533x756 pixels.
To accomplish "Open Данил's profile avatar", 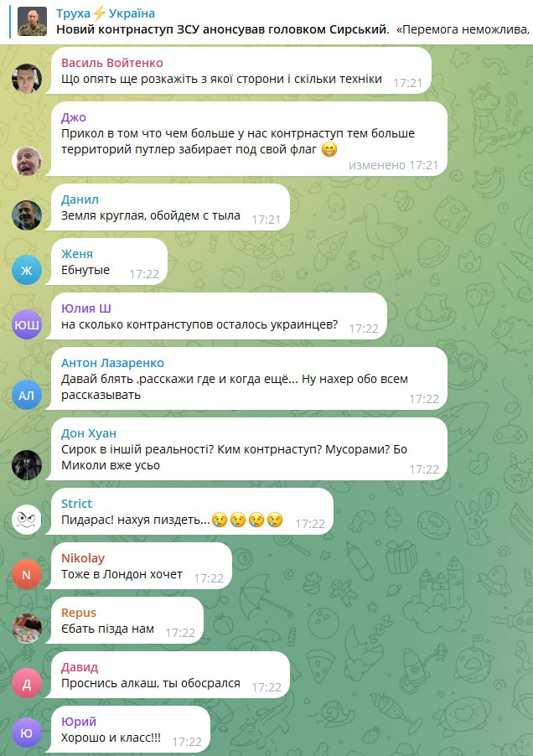I will click(x=27, y=215).
